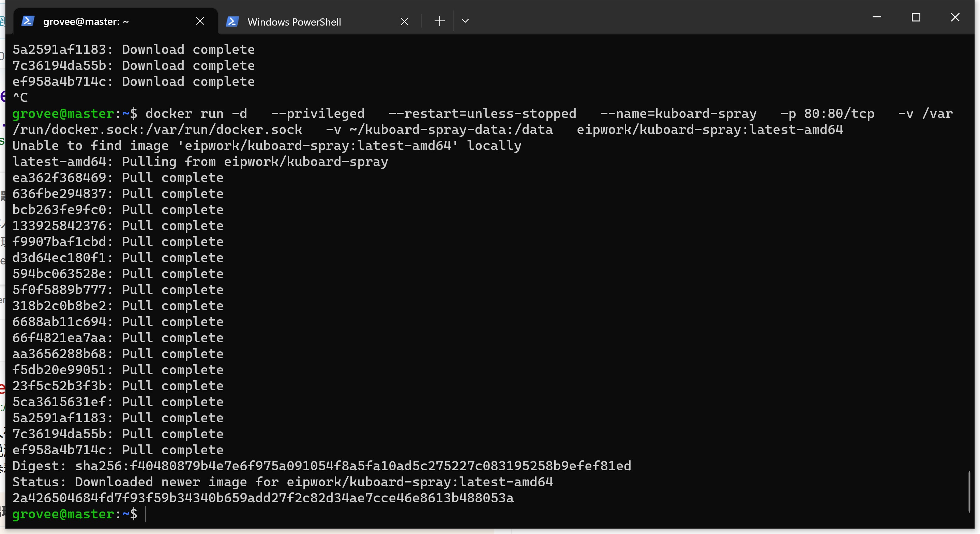Click the container ID starting with 2a426504
The image size is (980, 534).
tap(263, 498)
